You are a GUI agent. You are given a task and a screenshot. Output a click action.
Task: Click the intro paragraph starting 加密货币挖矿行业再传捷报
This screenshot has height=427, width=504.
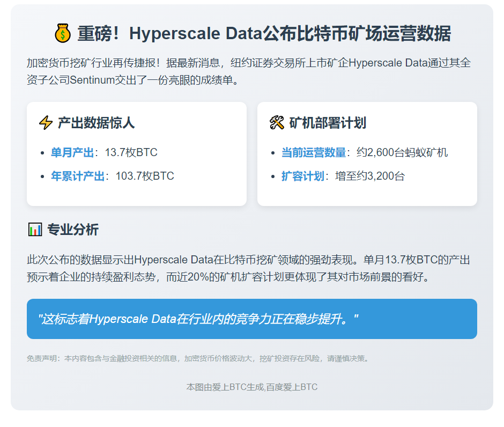pos(249,71)
